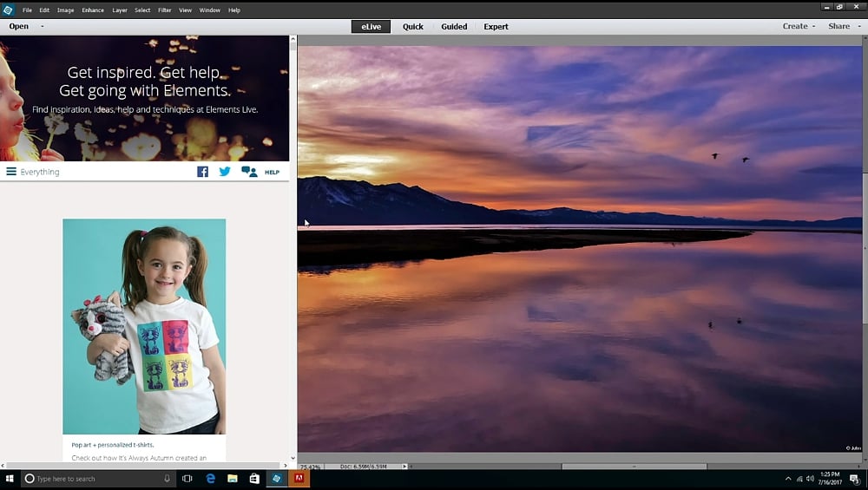Expand the Create dropdown

799,26
